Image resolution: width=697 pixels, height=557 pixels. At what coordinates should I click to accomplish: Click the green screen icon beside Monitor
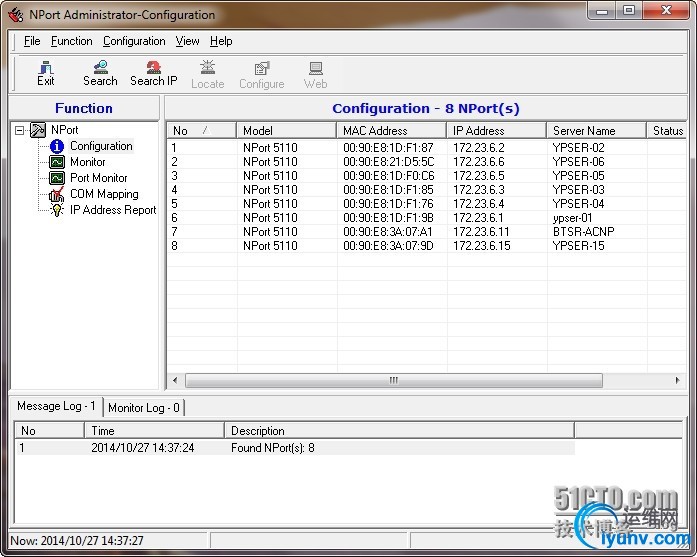57,162
